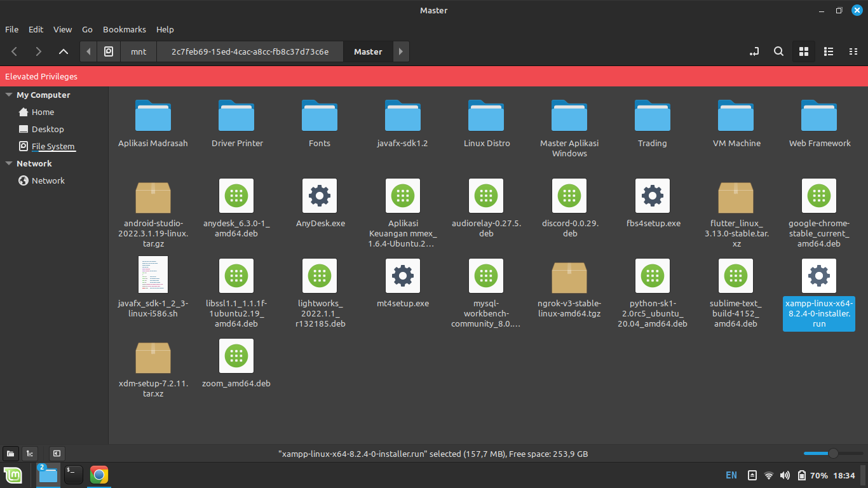Toggle location entry path icon
The height and width of the screenshot is (488, 868).
tap(754, 51)
